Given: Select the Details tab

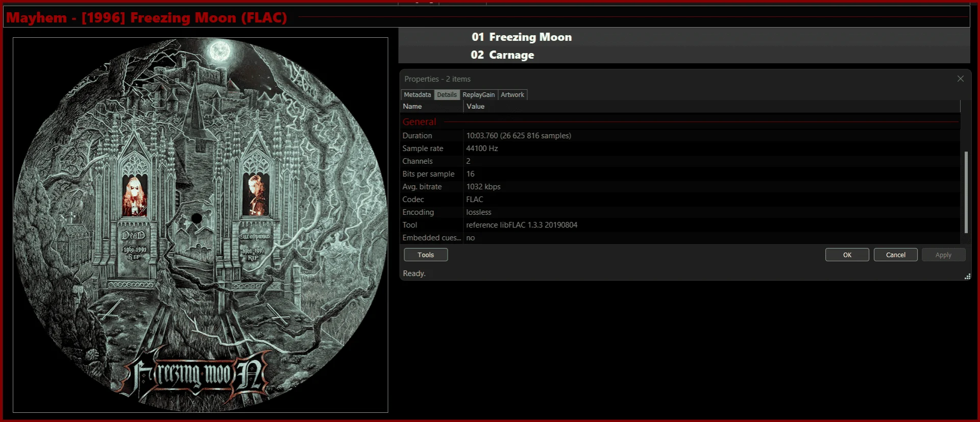Looking at the screenshot, I should click(447, 95).
